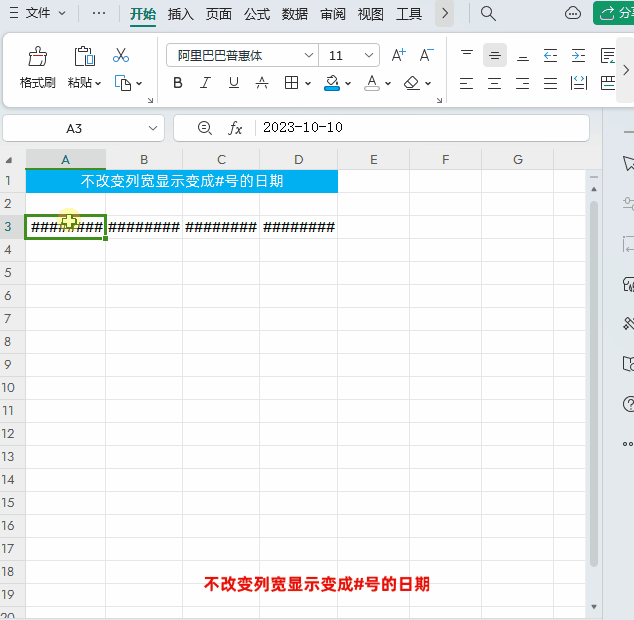Viewport: 634px width, 620px height.
Task: Click the fill color bucket icon
Action: point(332,83)
